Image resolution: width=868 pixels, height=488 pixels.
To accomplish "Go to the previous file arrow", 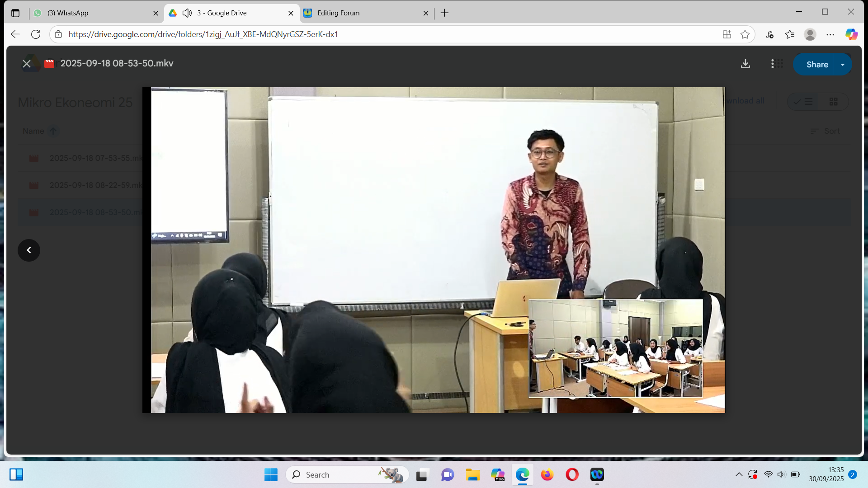I will [29, 250].
